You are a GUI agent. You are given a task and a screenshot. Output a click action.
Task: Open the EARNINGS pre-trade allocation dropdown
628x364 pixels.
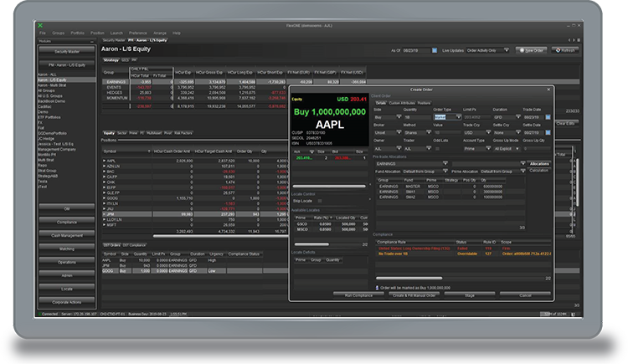coord(445,163)
